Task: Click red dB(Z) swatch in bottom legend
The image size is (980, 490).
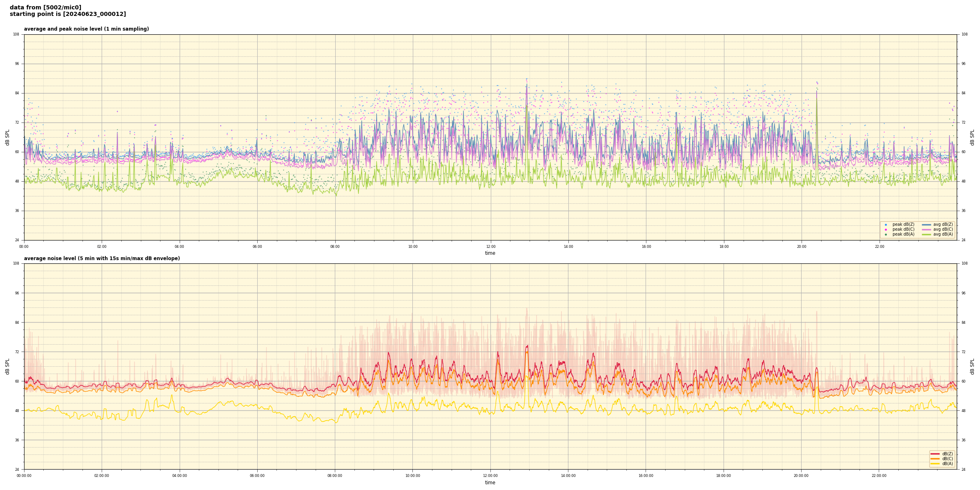Action: pos(935,454)
